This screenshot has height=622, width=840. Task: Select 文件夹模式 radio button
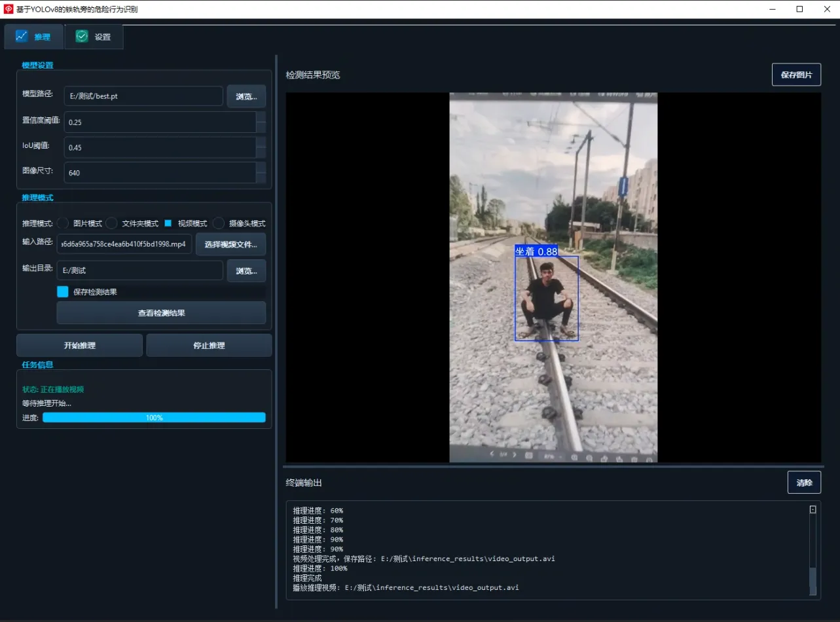pyautogui.click(x=112, y=223)
